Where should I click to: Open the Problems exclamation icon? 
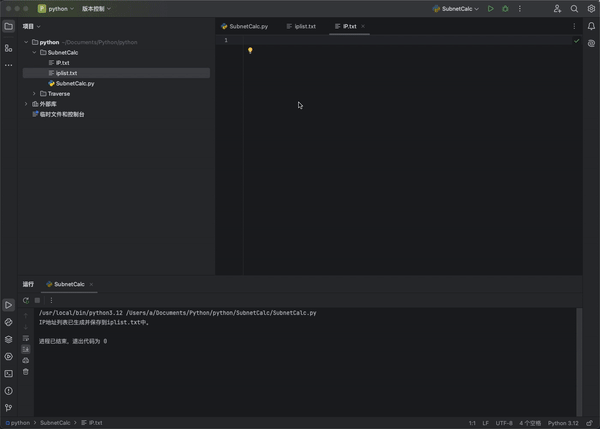point(8,391)
